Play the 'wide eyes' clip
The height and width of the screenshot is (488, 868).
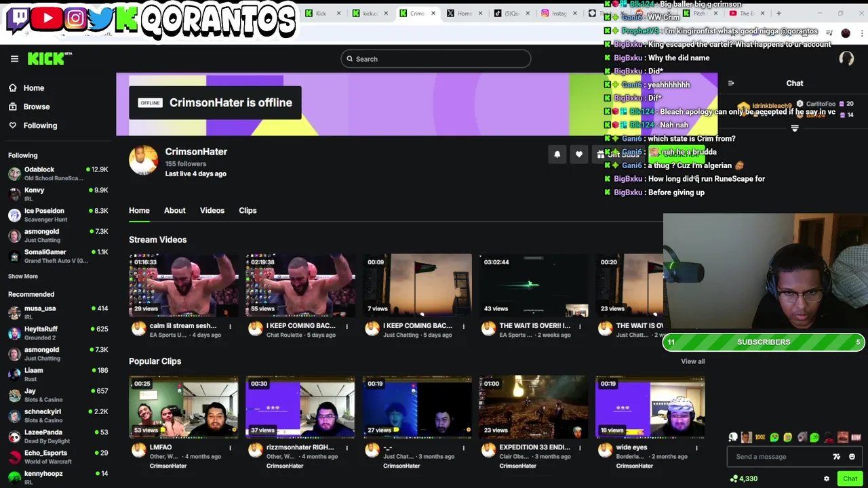coord(650,407)
